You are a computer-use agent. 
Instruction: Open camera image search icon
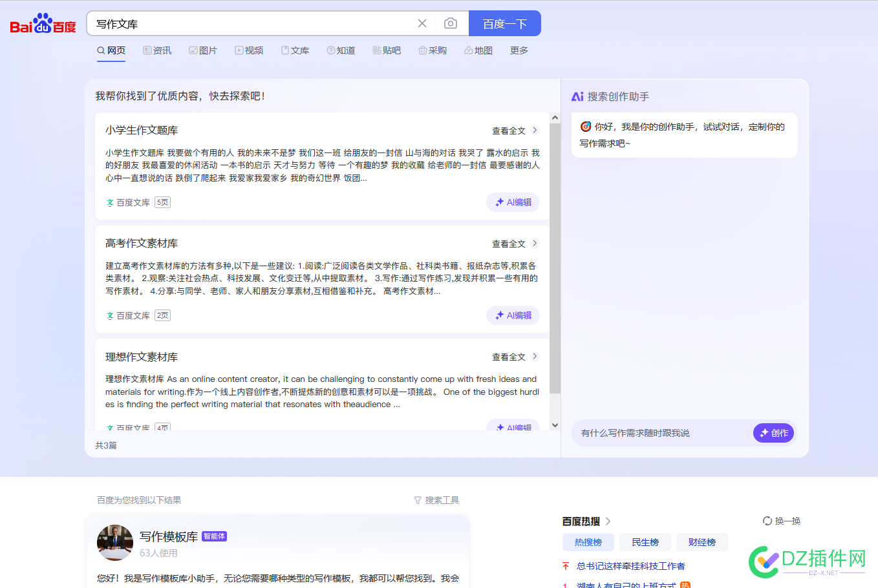(x=451, y=23)
